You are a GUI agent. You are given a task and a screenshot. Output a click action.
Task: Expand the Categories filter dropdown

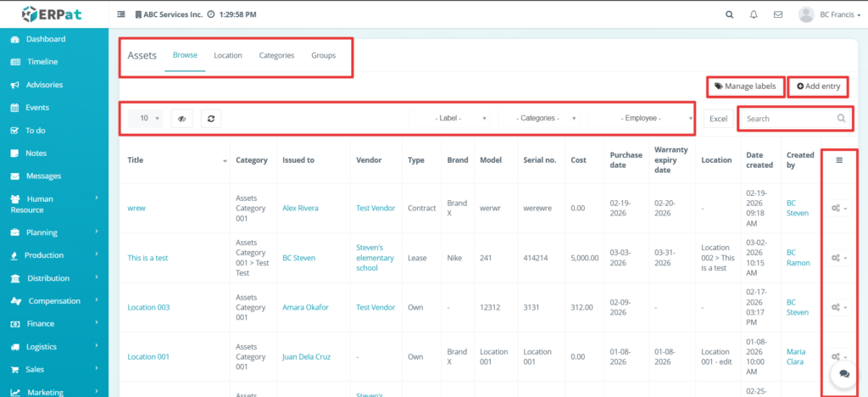[x=541, y=119]
